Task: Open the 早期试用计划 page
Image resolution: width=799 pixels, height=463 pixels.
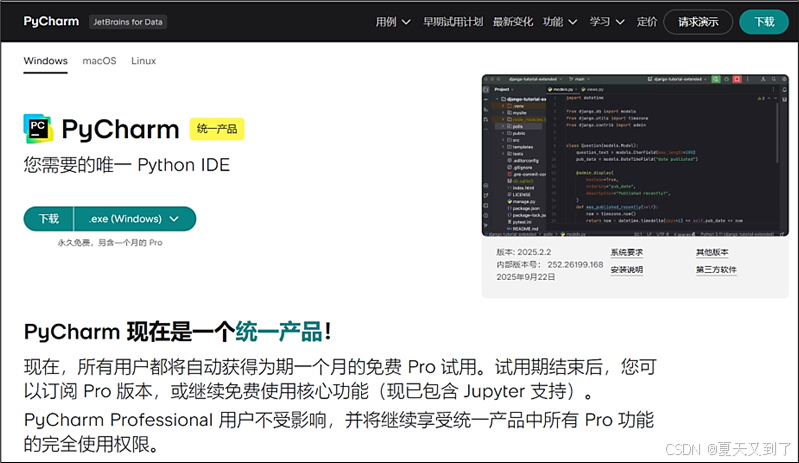Action: coord(453,22)
